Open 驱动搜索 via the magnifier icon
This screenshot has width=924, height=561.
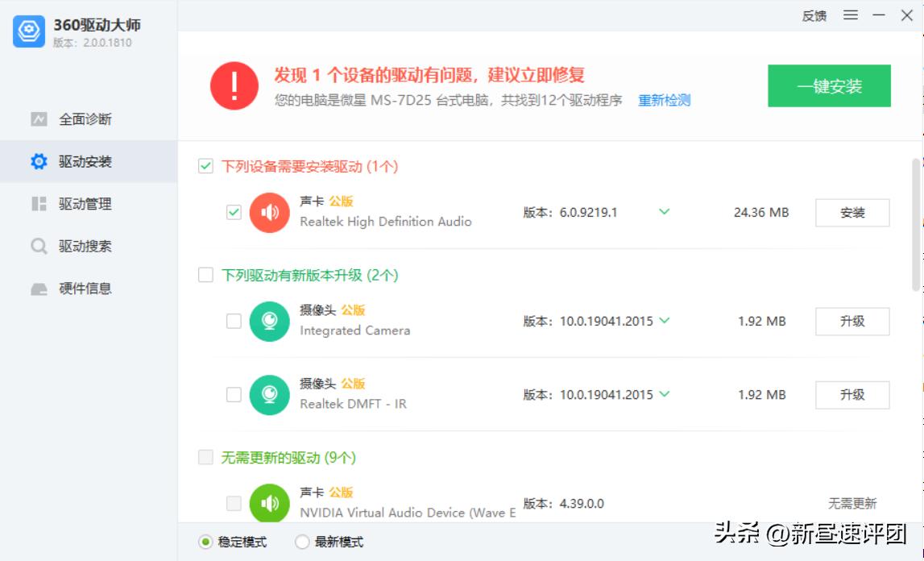pos(37,246)
